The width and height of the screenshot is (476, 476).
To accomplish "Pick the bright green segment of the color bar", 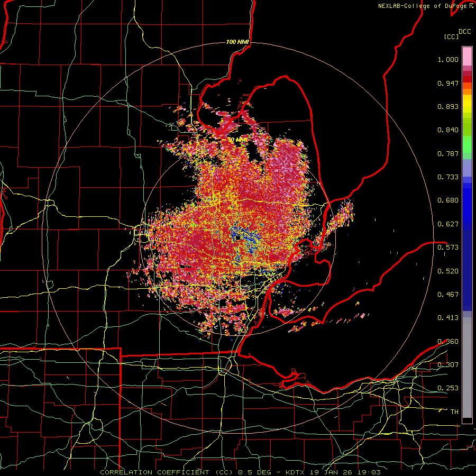I will 467,144.
